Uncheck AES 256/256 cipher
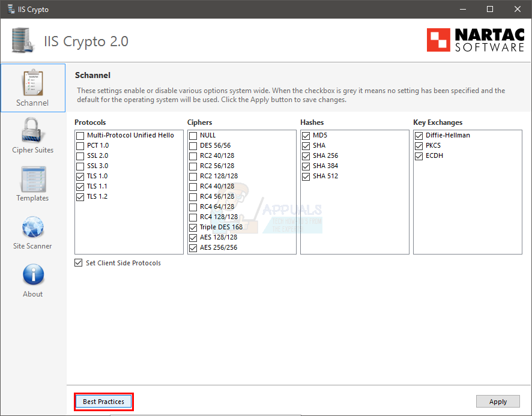This screenshot has height=416, width=532. tap(193, 248)
